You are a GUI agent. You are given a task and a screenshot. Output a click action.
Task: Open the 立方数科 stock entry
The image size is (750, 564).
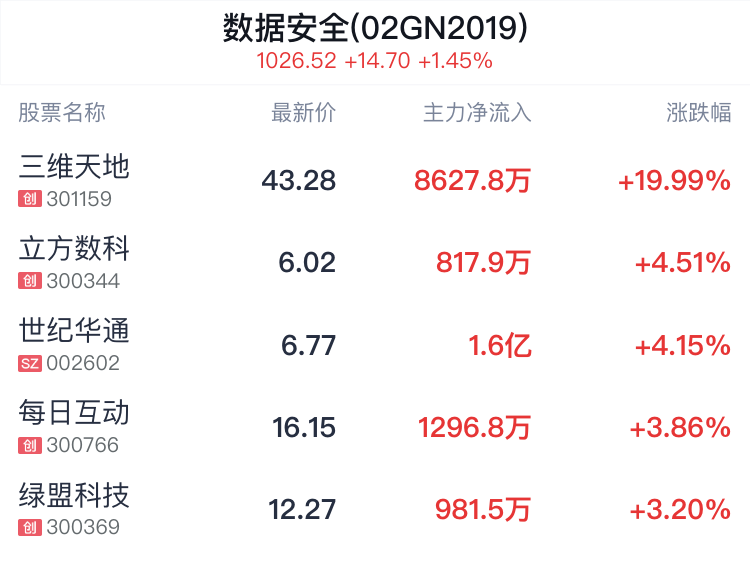(x=375, y=263)
